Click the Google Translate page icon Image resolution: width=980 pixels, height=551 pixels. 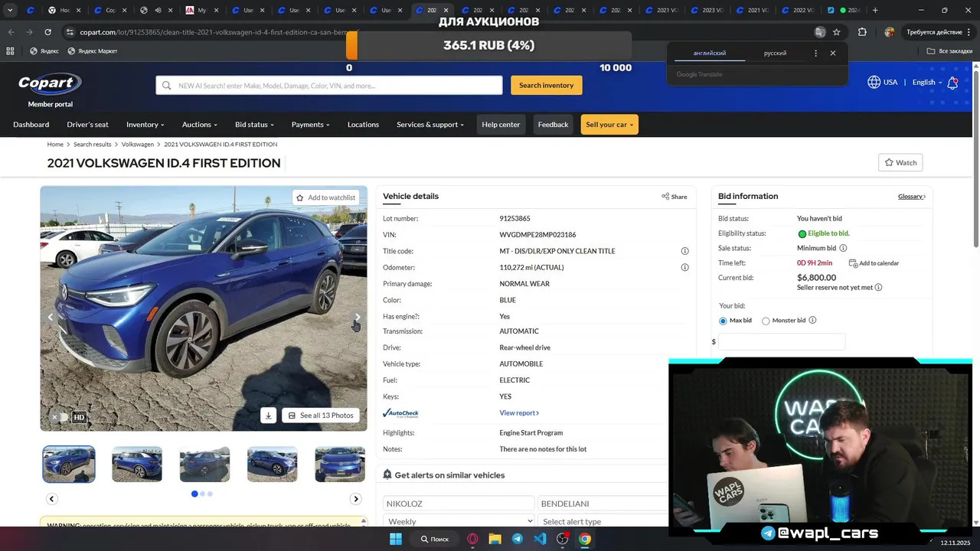pyautogui.click(x=820, y=32)
